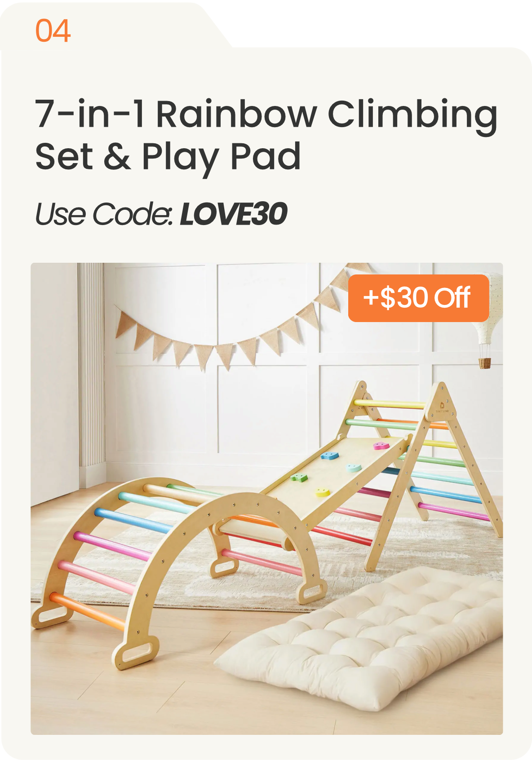Select the LOVE30 promo code text
The height and width of the screenshot is (760, 532).
pos(234,214)
